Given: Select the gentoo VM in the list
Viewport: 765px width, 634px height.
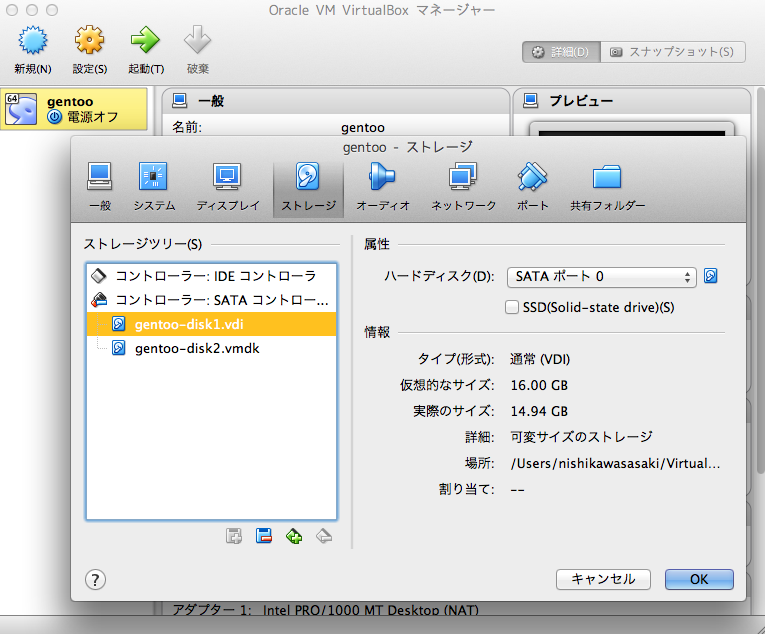Looking at the screenshot, I should coord(74,109).
